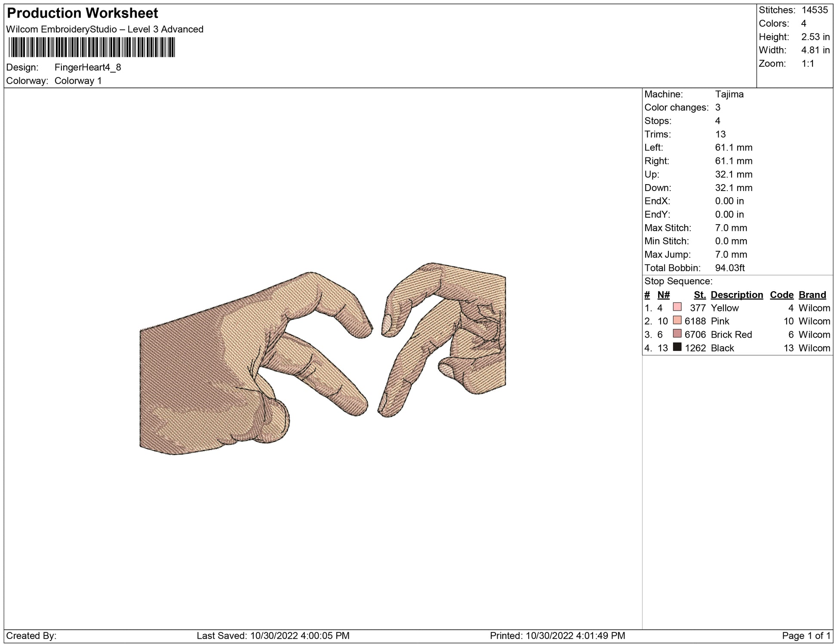Click the Black thread color swatch
The width and height of the screenshot is (837, 644).
[677, 347]
